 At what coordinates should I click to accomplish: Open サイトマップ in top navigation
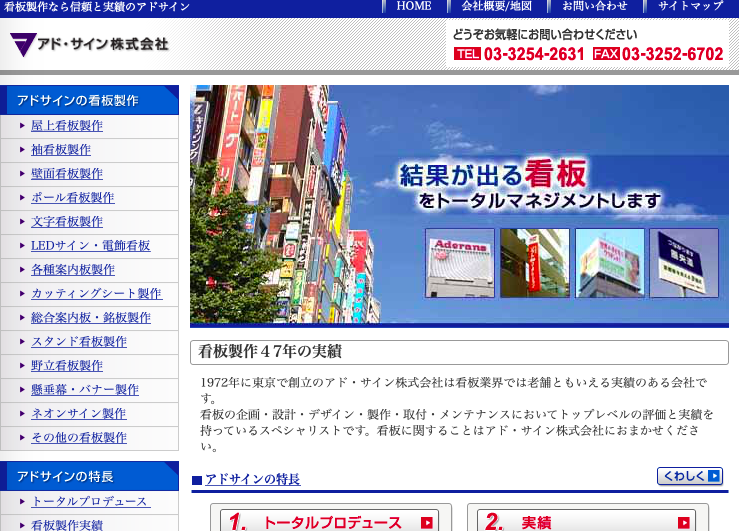point(690,6)
